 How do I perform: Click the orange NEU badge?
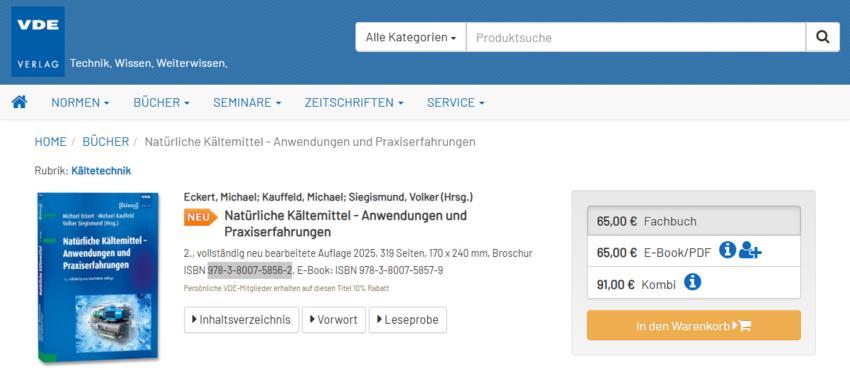tap(200, 217)
